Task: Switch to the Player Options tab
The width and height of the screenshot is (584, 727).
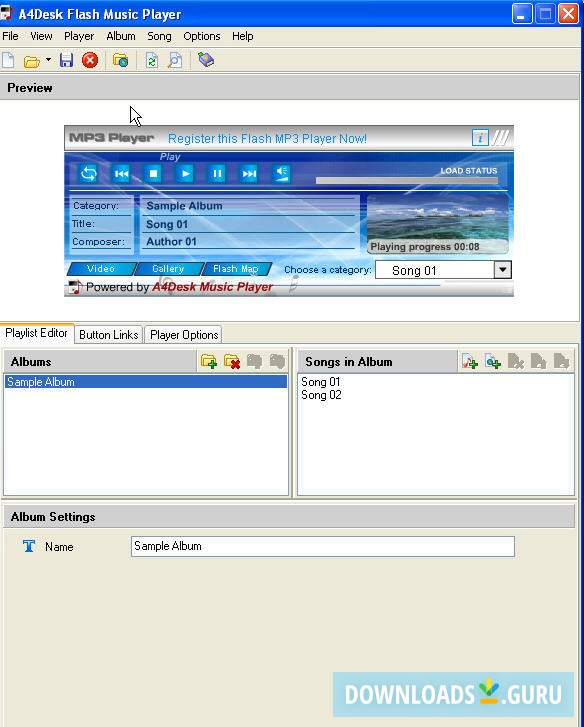Action: (184, 335)
